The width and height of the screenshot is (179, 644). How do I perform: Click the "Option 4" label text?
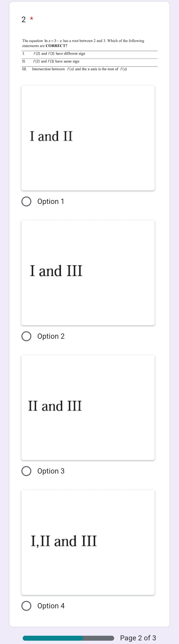(x=51, y=606)
